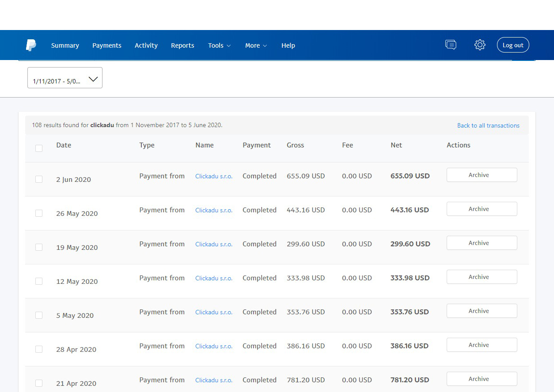Open Clickadu s.r.o. link for 2 Jun 2020
Viewport: 554px width, 392px height.
tap(214, 176)
